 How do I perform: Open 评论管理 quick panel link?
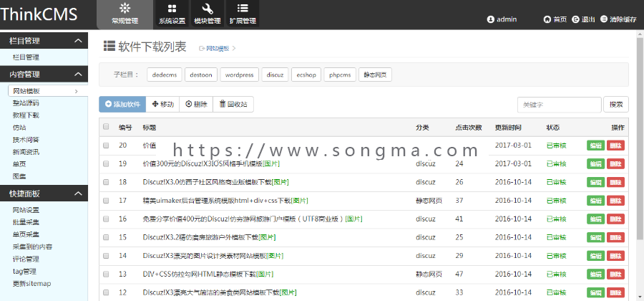coord(26,259)
